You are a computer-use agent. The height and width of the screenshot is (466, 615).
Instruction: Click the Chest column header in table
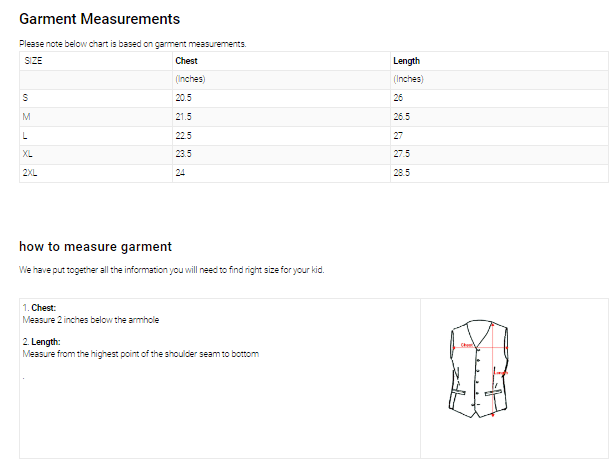[186, 61]
